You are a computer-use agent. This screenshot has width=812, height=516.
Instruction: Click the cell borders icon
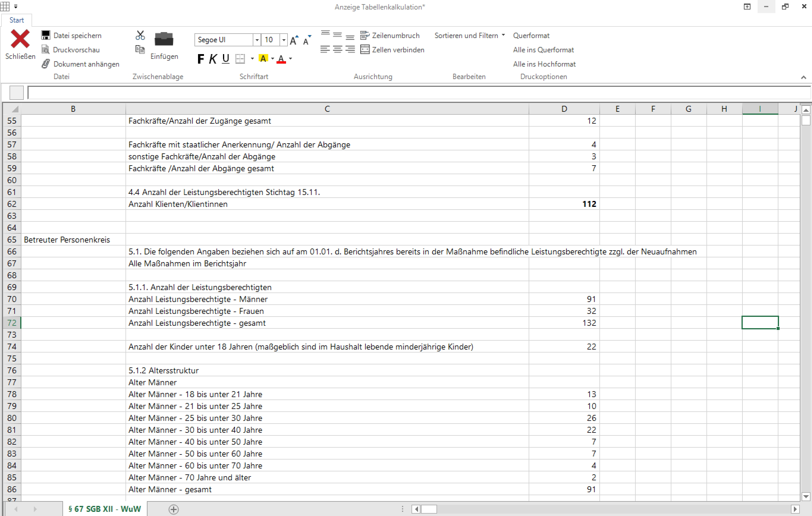pyautogui.click(x=240, y=59)
